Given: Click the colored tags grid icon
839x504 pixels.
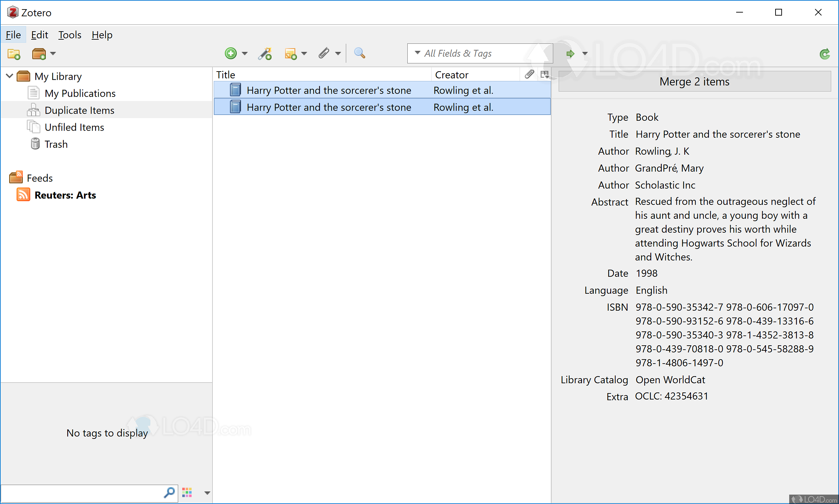Looking at the screenshot, I should point(187,492).
